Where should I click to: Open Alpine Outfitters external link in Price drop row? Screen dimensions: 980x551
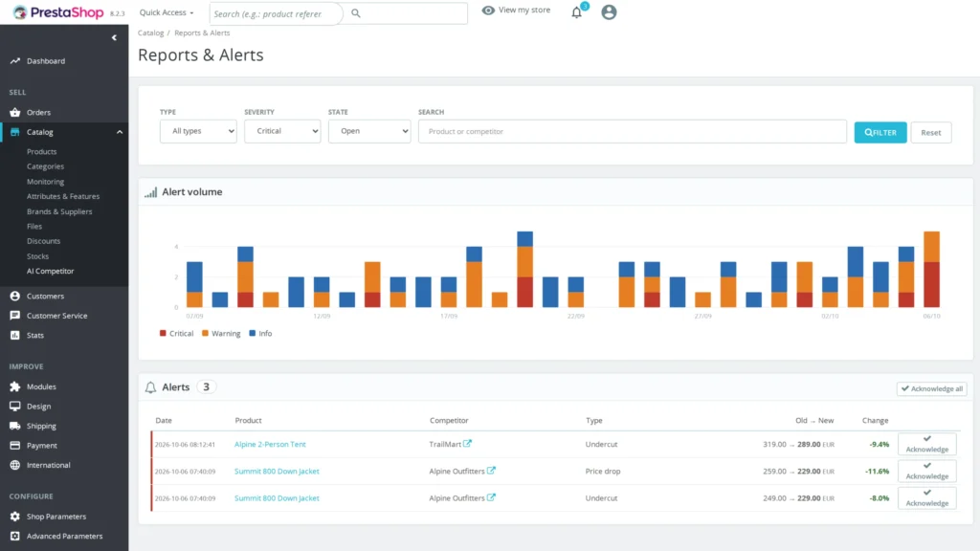pos(491,471)
